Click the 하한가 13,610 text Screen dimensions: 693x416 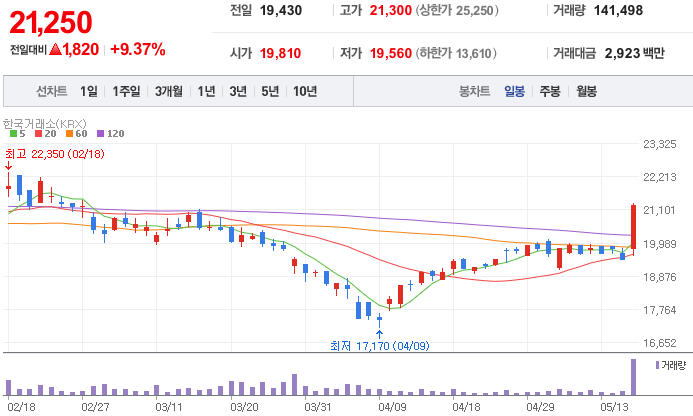[x=456, y=53]
